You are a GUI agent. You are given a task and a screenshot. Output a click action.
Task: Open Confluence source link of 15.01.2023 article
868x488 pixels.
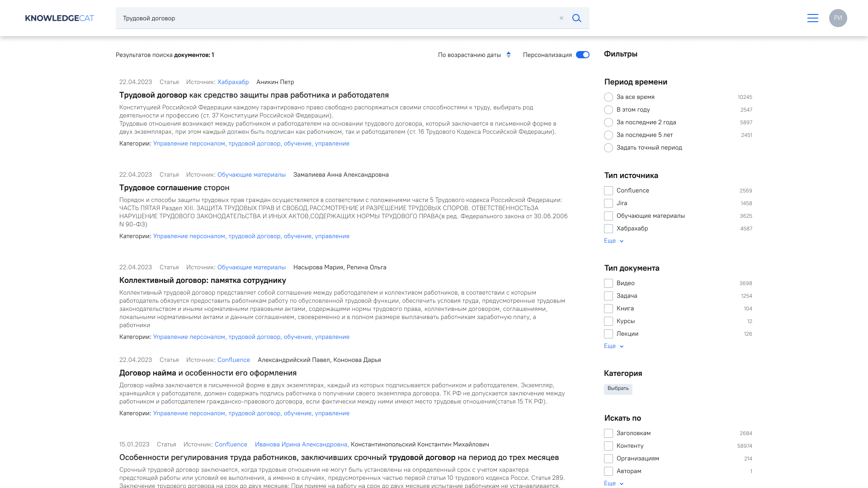pyautogui.click(x=231, y=445)
